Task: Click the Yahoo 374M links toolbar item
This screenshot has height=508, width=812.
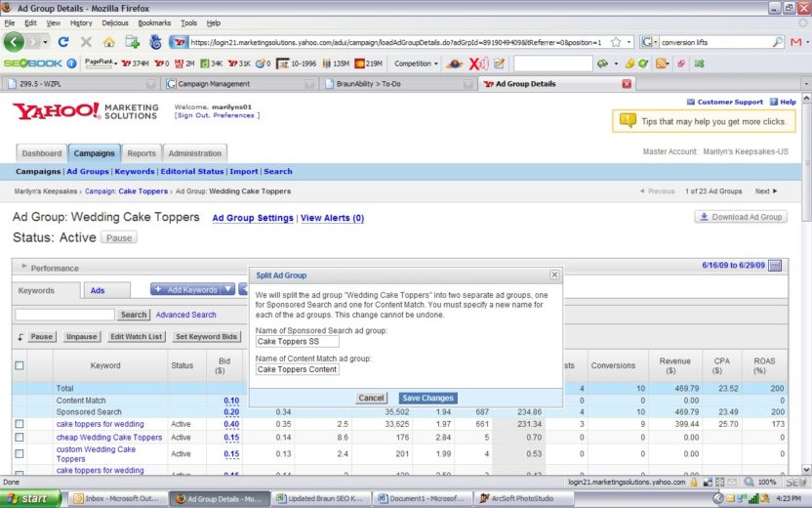Action: pos(135,63)
